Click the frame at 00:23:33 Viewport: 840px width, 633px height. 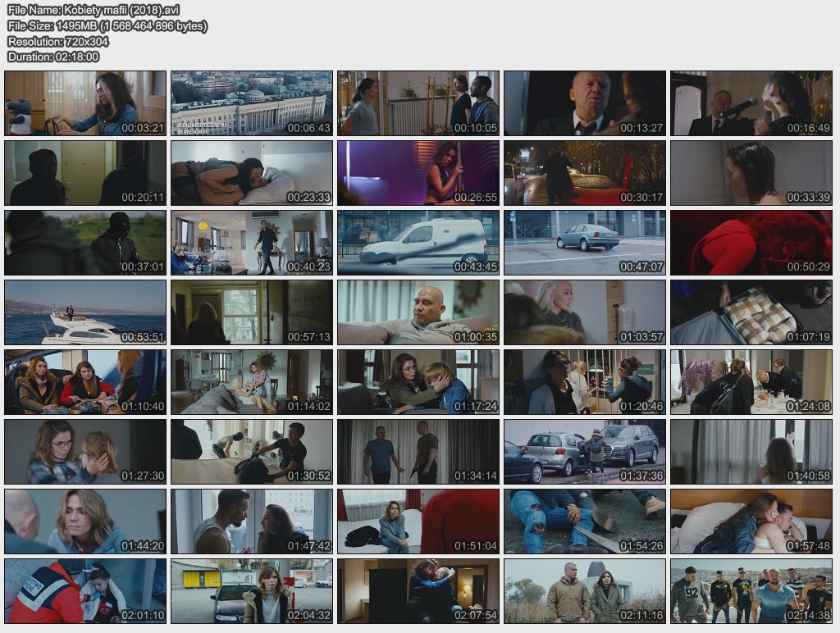[x=252, y=173]
